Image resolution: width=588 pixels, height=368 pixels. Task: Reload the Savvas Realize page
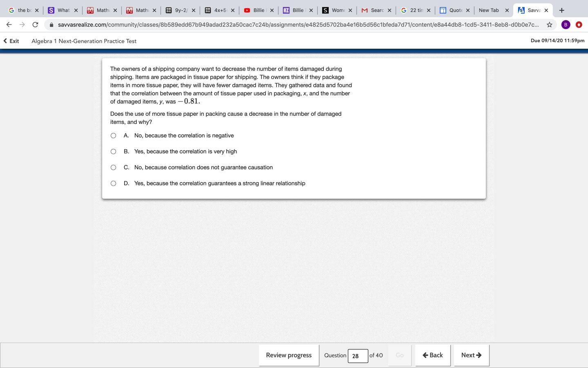35,25
